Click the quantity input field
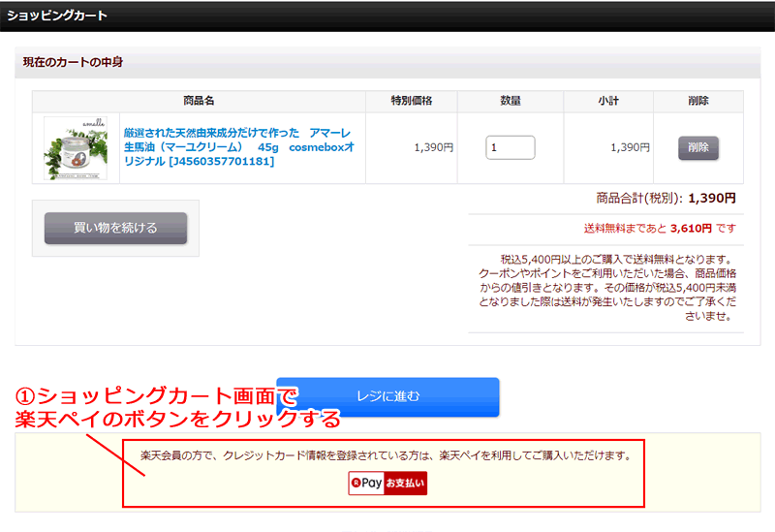The image size is (775, 532). [510, 148]
